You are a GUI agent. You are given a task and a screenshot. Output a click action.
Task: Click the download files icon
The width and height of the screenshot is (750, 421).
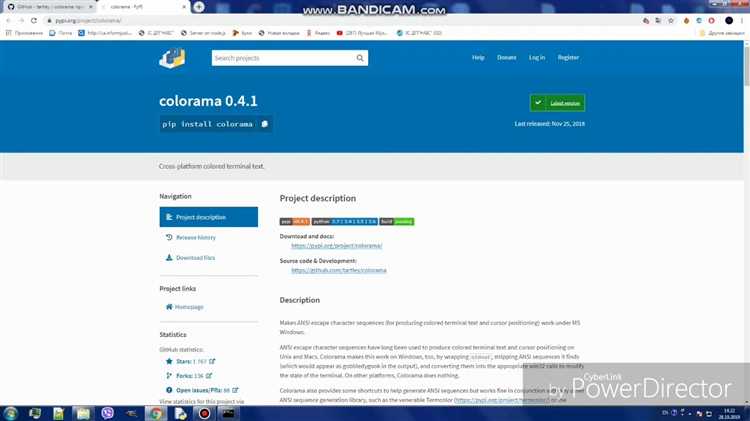tap(169, 257)
